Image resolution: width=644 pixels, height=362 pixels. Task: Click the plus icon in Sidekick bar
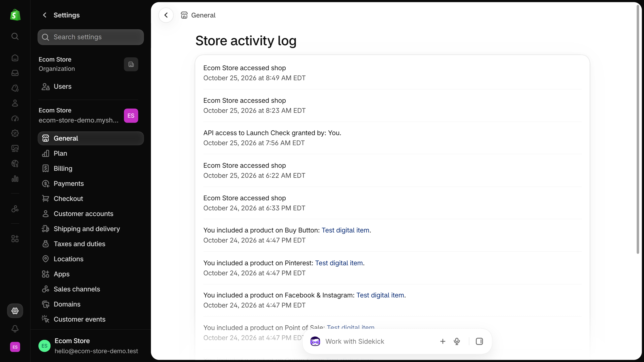pyautogui.click(x=443, y=341)
